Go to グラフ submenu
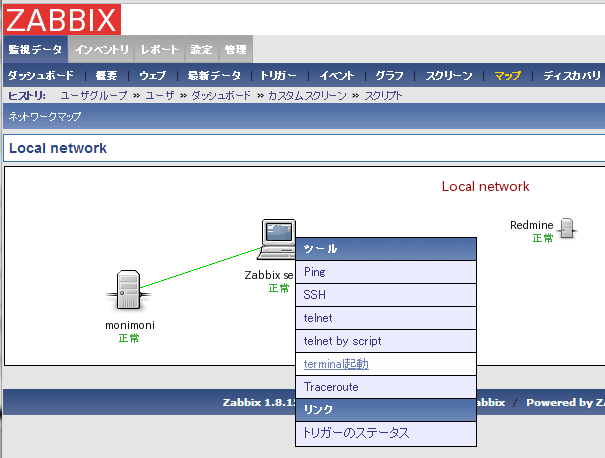The width and height of the screenshot is (605, 458). 389,75
